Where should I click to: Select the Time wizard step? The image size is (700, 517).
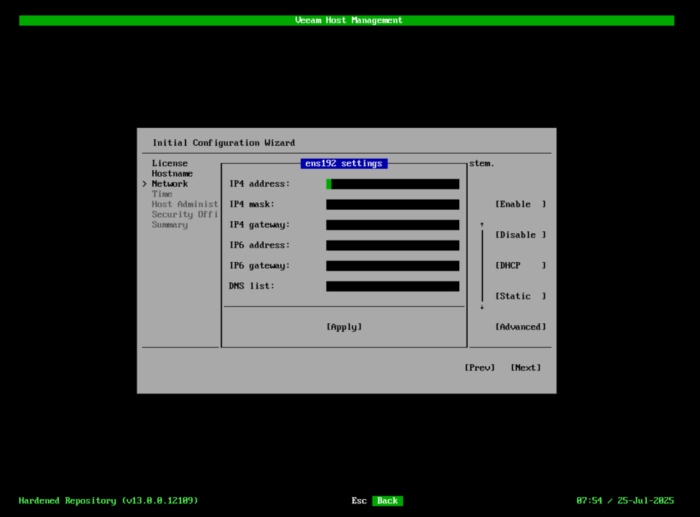(162, 194)
